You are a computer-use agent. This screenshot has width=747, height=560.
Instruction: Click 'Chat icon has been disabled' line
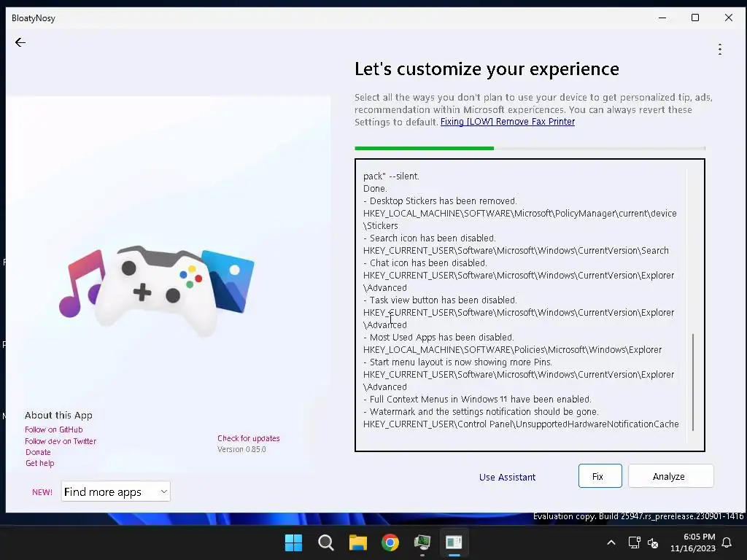[425, 262]
